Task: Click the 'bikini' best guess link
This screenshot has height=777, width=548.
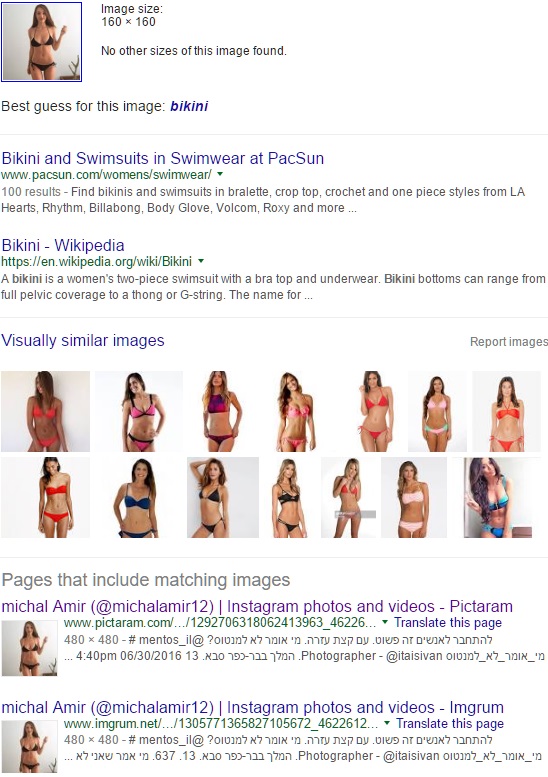Action: pyautogui.click(x=189, y=106)
